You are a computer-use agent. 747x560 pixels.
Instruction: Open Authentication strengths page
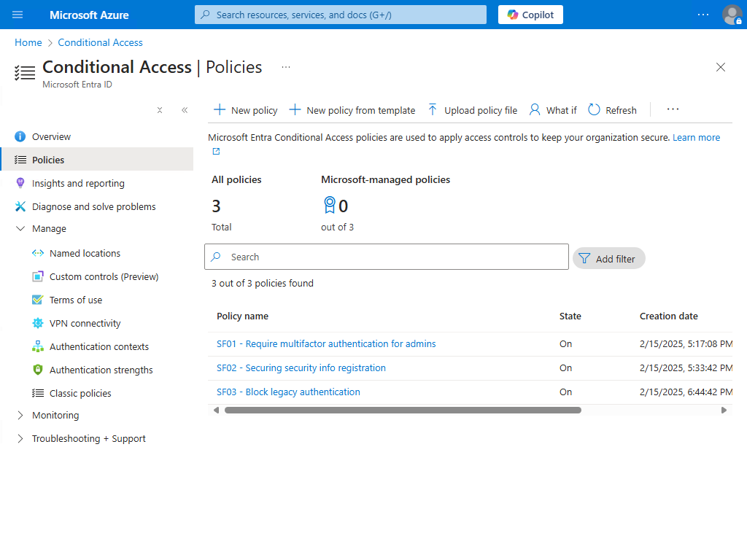[x=101, y=370]
